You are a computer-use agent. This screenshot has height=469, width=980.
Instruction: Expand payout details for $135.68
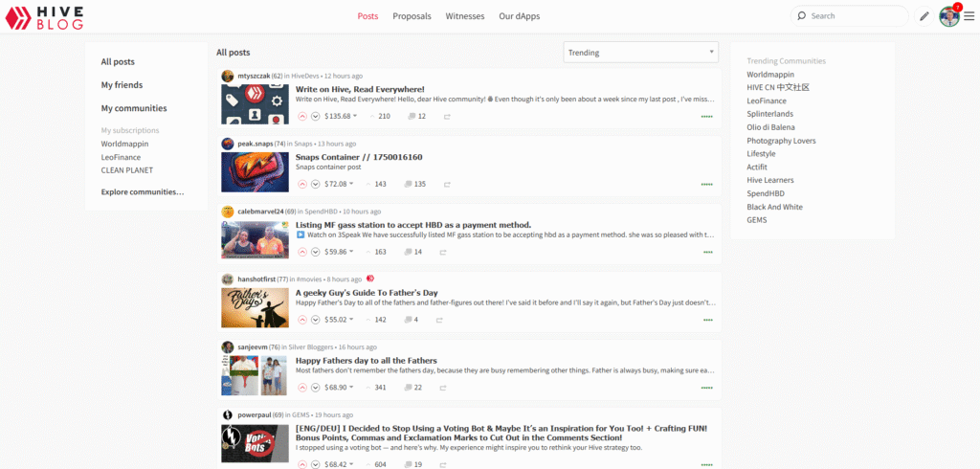click(341, 117)
